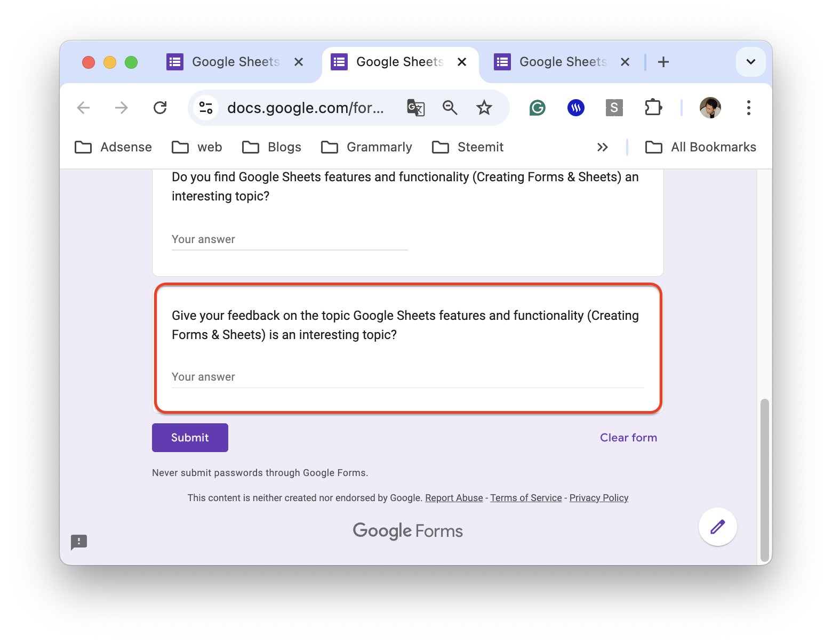Click the Google Forms logo

(408, 531)
